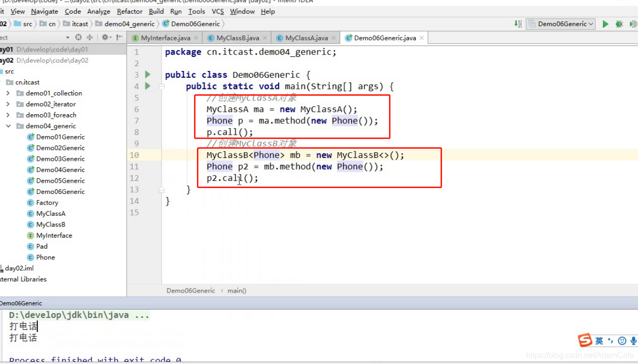
Task: Hide the Project tool window
Action: [119, 37]
